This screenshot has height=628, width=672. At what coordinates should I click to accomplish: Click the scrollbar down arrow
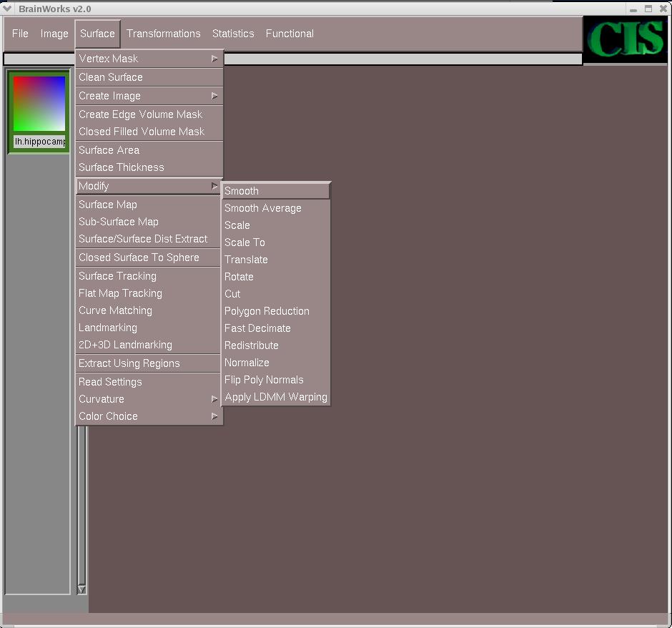point(81,589)
